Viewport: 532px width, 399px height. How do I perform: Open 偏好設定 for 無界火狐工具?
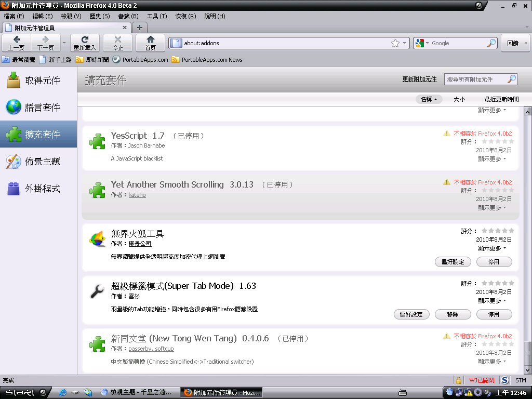tap(453, 262)
